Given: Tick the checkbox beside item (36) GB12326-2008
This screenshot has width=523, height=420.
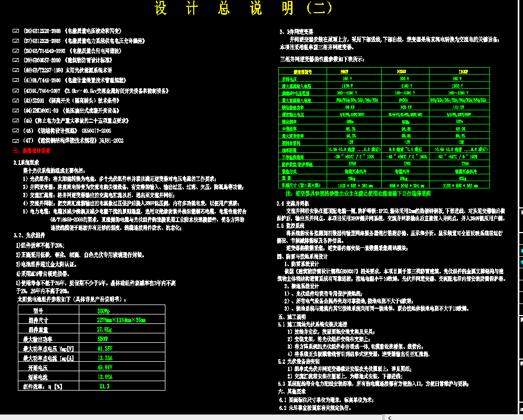Looking at the screenshot, I should point(16,30).
